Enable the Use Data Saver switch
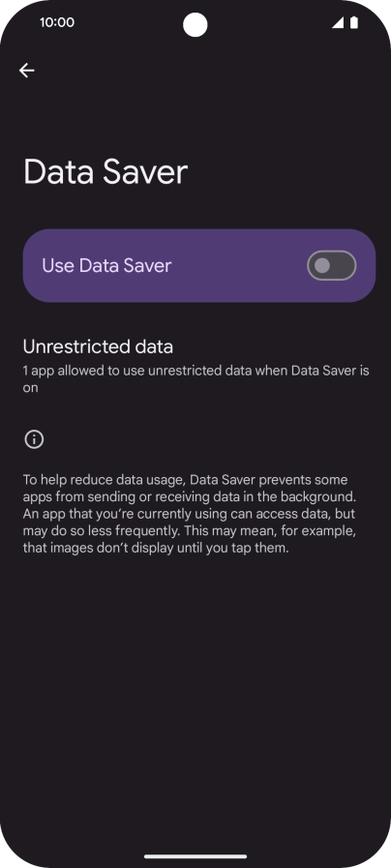 click(x=331, y=266)
